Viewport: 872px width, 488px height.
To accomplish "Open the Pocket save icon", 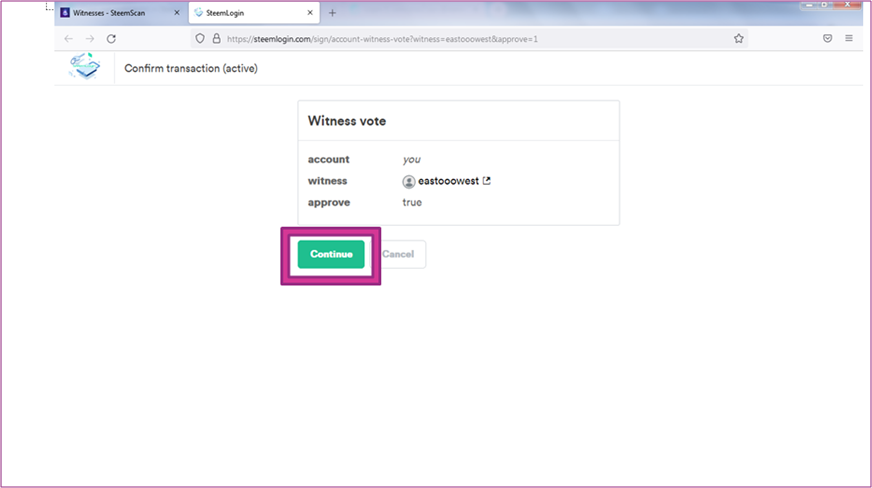I will (x=828, y=38).
